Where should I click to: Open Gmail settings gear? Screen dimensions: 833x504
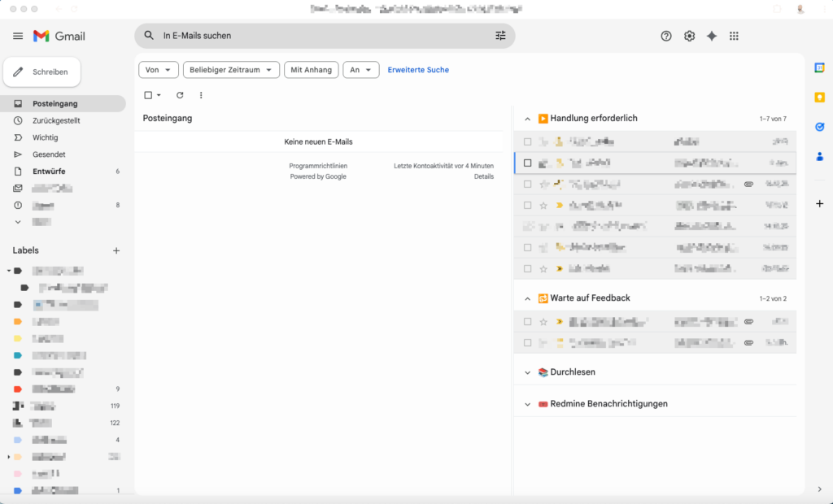689,36
